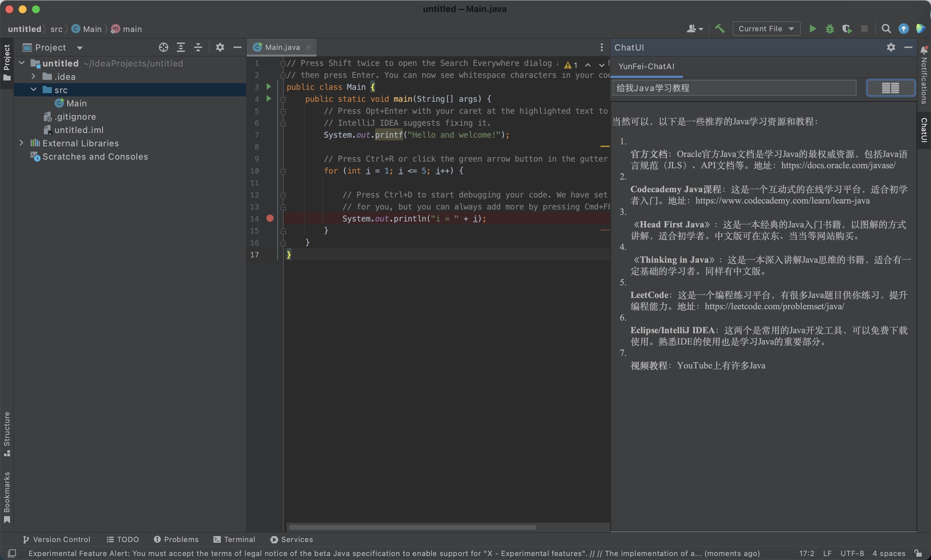Viewport: 931px width, 560px height.
Task: Toggle the Bookmarks tool window sidebar button
Action: 7,497
